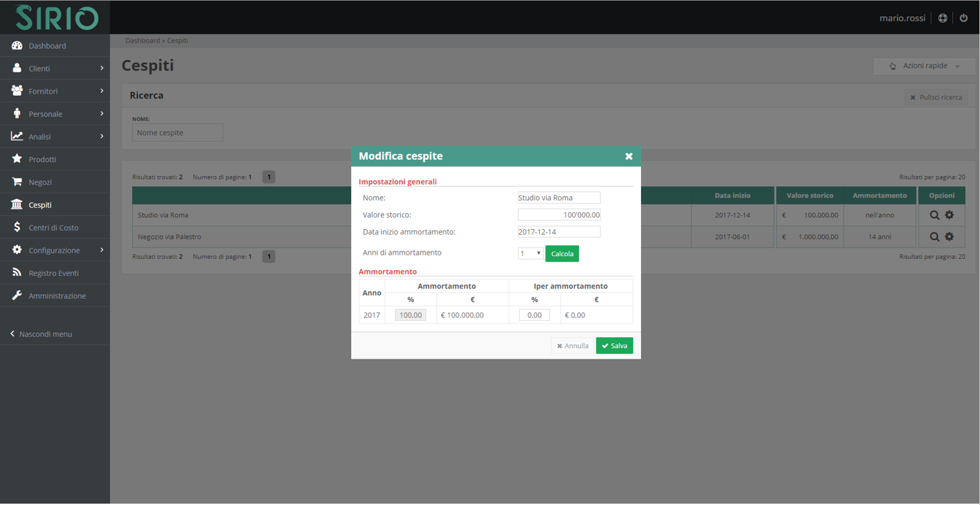Open Anni di ammortamento dropdown
The image size is (980, 505).
click(530, 254)
